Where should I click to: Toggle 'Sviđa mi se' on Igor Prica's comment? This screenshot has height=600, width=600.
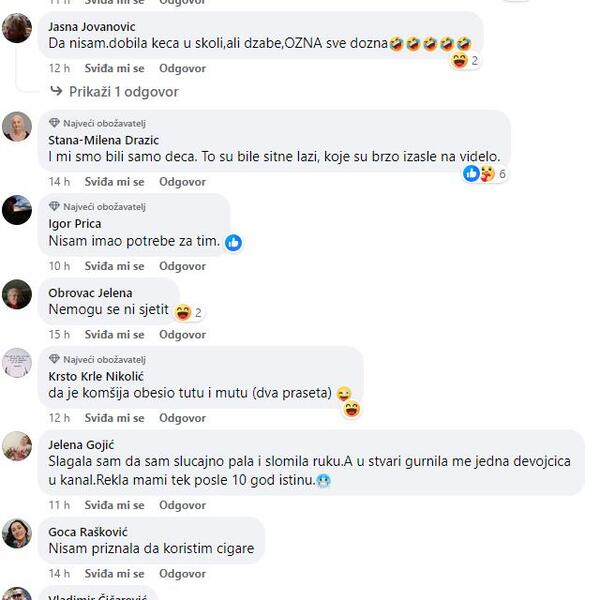(x=114, y=266)
